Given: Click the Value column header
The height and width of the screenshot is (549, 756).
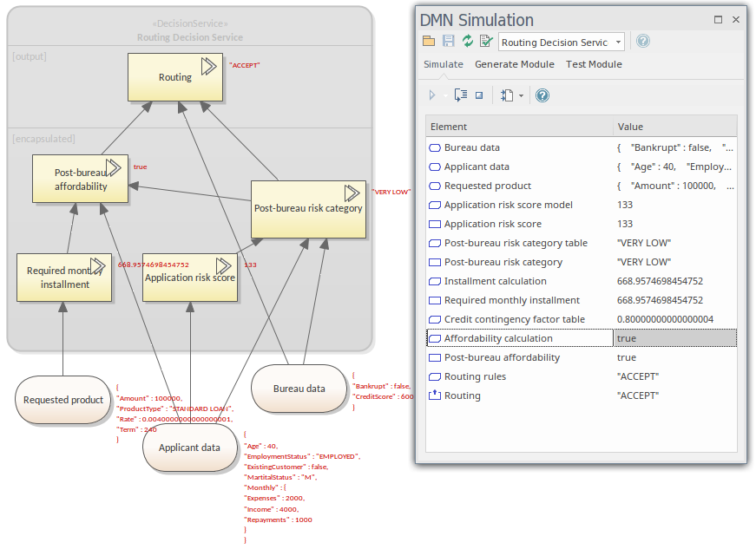Looking at the screenshot, I should pos(674,127).
